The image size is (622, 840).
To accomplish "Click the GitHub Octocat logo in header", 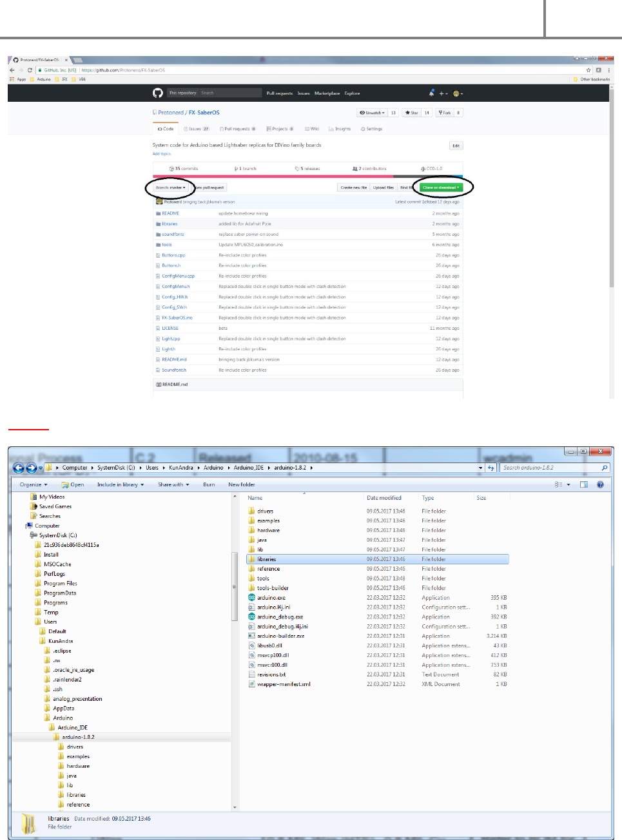I will click(x=158, y=93).
